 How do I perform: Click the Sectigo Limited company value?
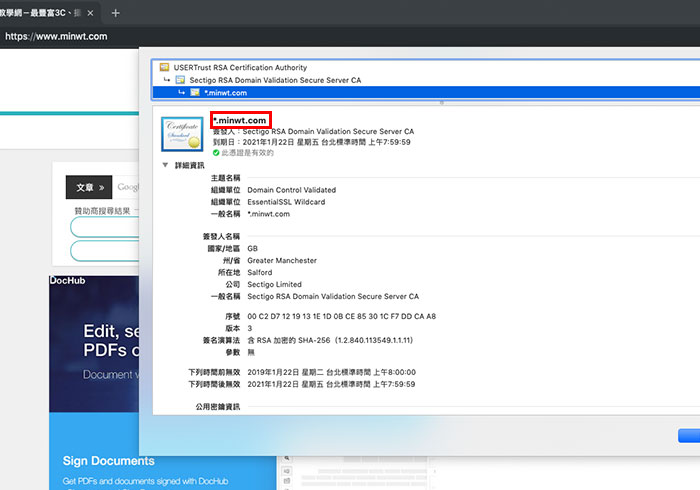pyautogui.click(x=275, y=284)
